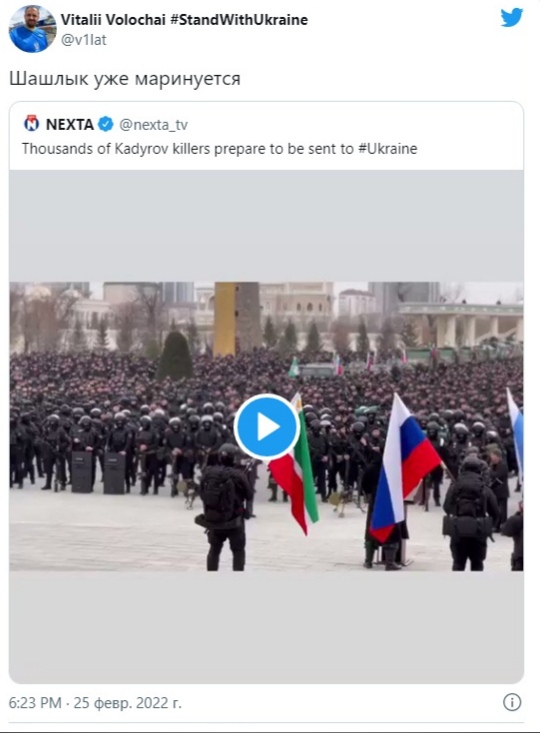Click the grey area above the video
Screen dimensions: 540x733
point(266,226)
